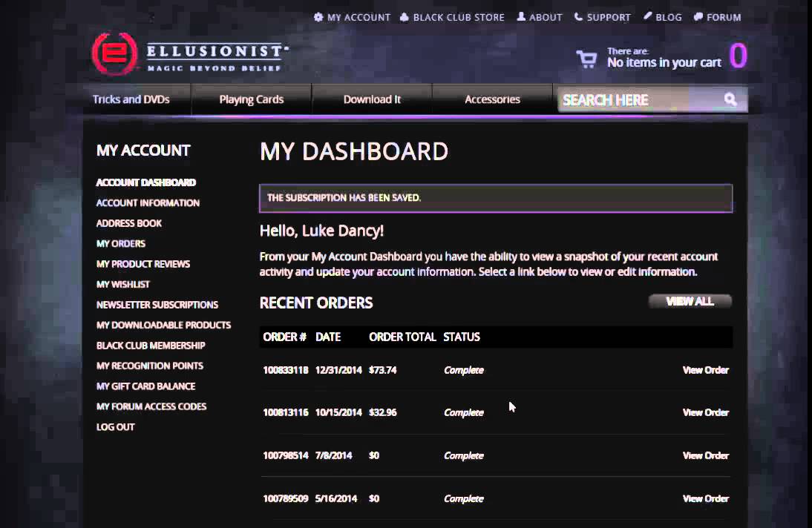The width and height of the screenshot is (812, 528).
Task: Click the View All orders button
Action: [690, 301]
